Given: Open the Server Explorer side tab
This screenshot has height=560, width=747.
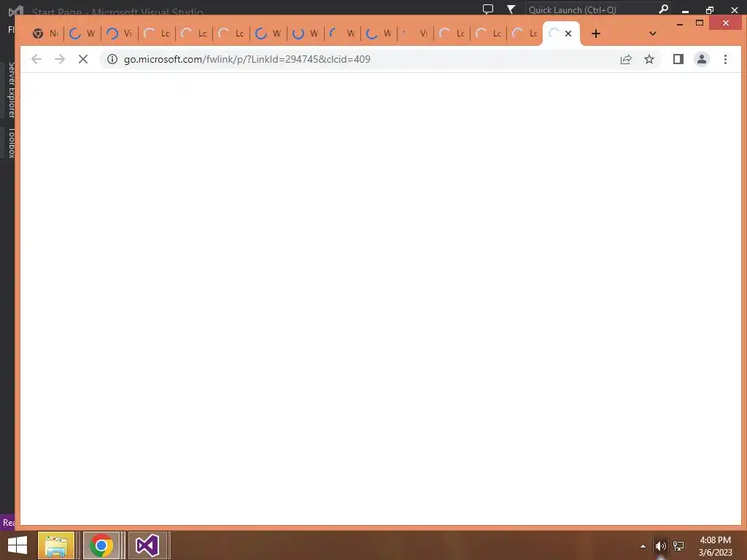Looking at the screenshot, I should point(12,90).
